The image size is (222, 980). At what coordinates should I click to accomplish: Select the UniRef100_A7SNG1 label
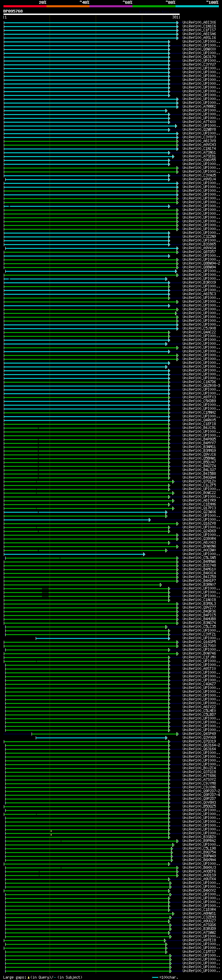click(x=199, y=152)
